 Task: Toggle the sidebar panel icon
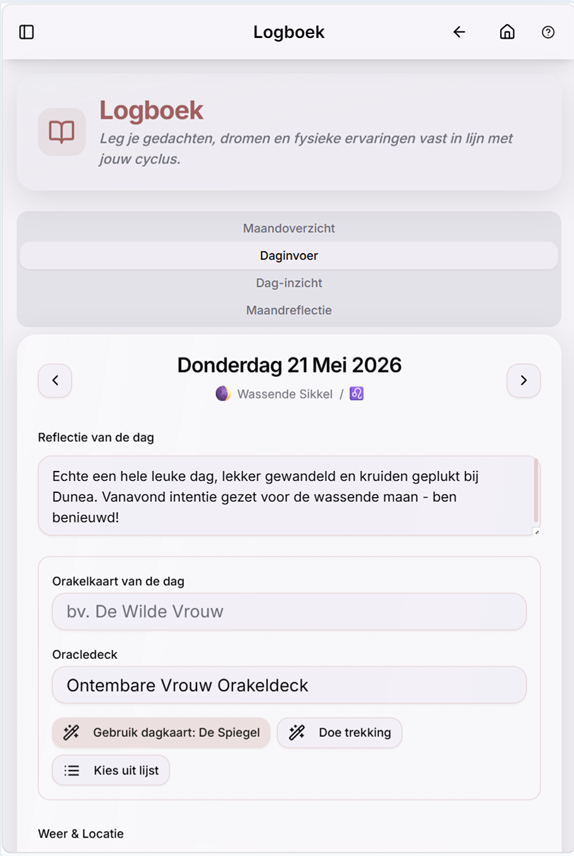point(26,32)
